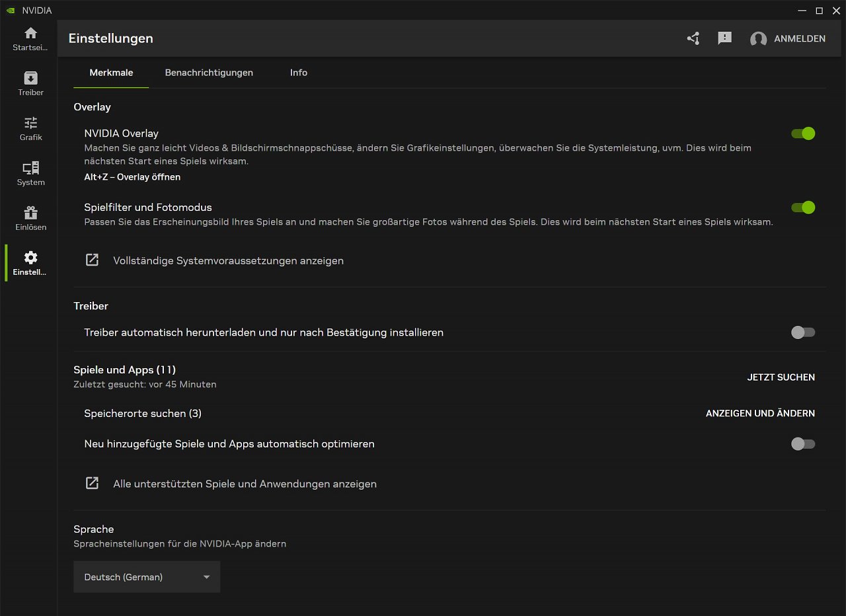Screen dimensions: 846x616
Task: Open the Einlösen gift icon in sidebar
Action: coord(30,213)
